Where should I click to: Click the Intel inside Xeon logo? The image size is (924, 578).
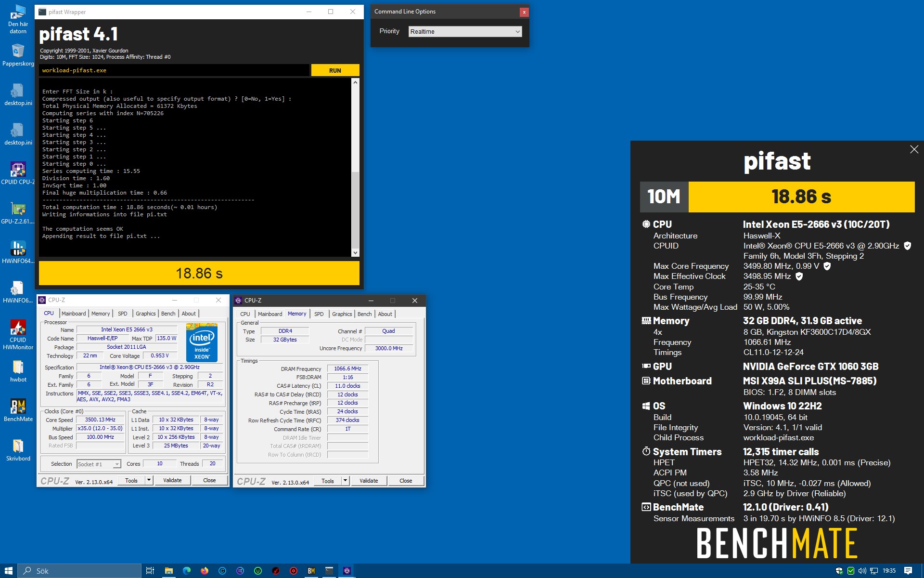(202, 342)
